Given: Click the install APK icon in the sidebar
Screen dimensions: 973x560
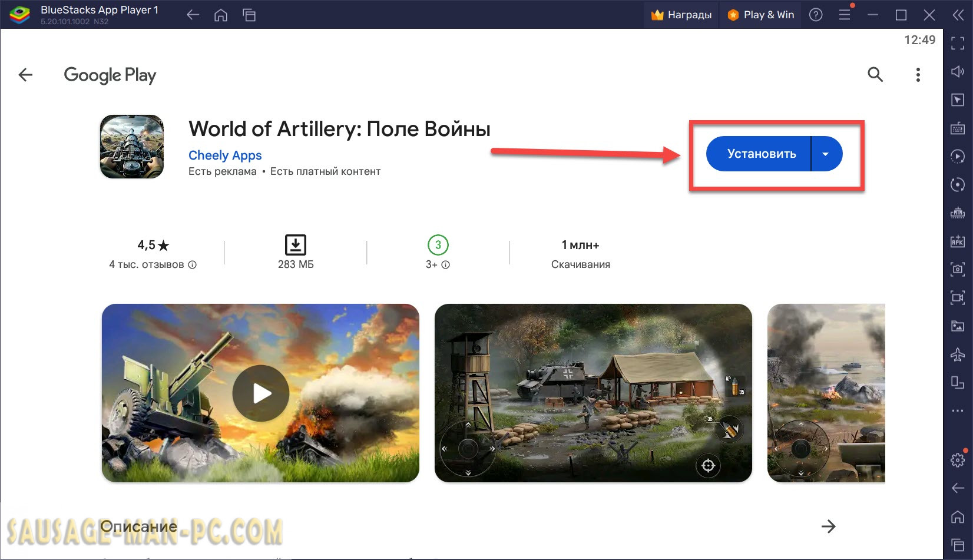Looking at the screenshot, I should pyautogui.click(x=958, y=241).
